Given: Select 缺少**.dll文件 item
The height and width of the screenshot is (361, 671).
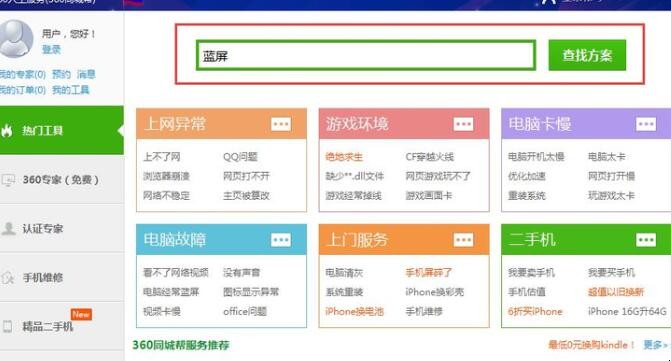Looking at the screenshot, I should point(354,176).
